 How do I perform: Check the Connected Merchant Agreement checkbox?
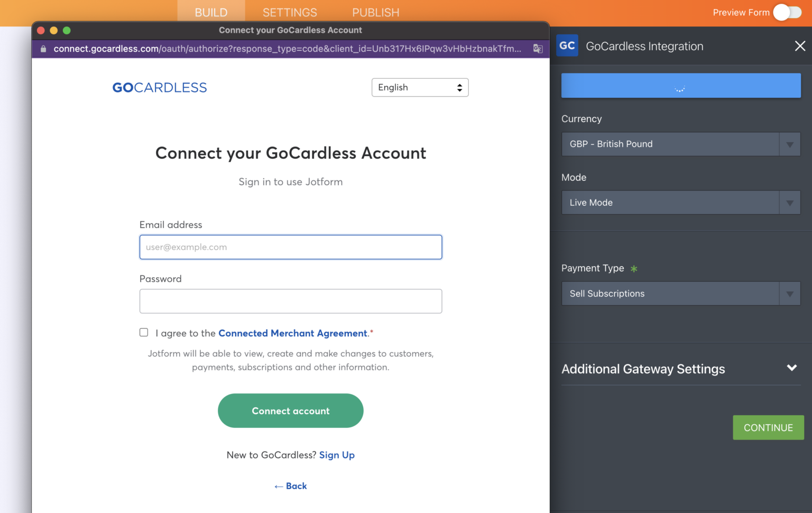pyautogui.click(x=143, y=332)
